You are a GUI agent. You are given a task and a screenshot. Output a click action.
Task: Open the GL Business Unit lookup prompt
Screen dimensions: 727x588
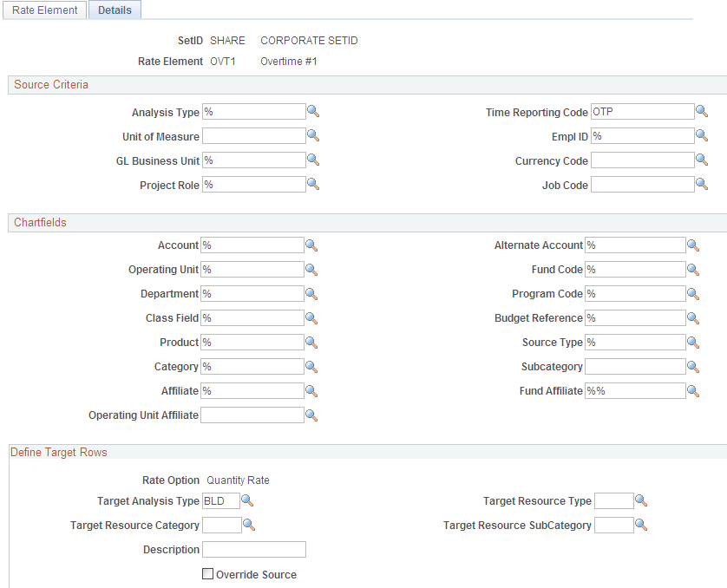pos(313,160)
